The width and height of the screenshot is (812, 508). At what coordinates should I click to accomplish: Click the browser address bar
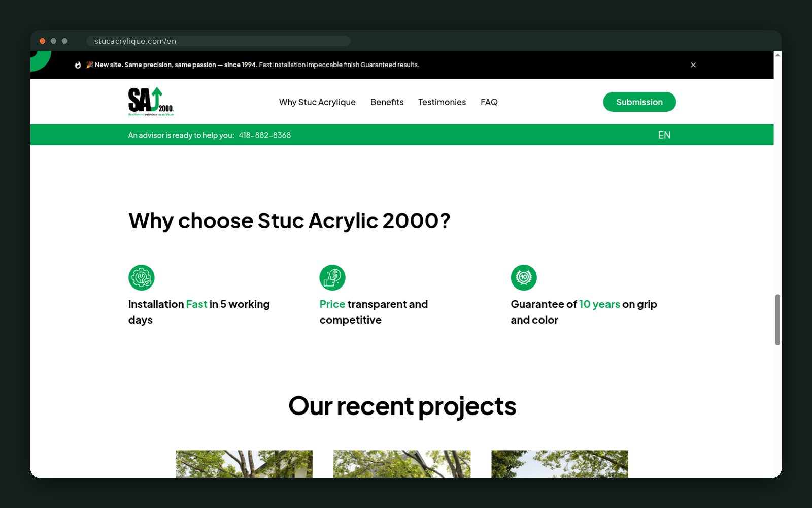tap(218, 41)
